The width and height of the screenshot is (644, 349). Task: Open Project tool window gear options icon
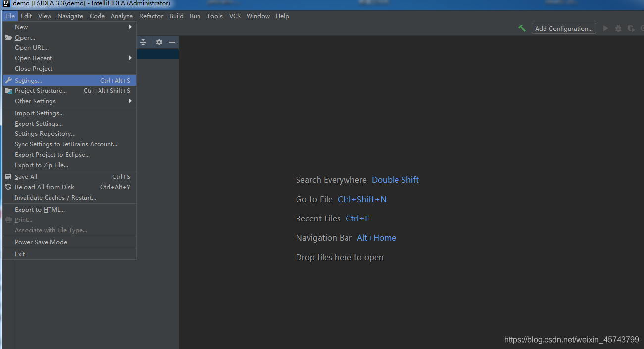coord(159,42)
